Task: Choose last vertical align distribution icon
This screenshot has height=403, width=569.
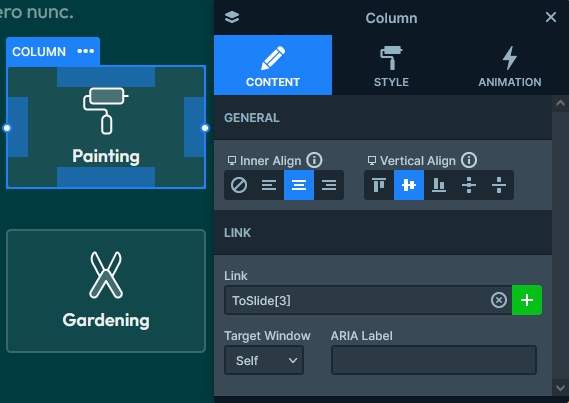Action: point(499,185)
